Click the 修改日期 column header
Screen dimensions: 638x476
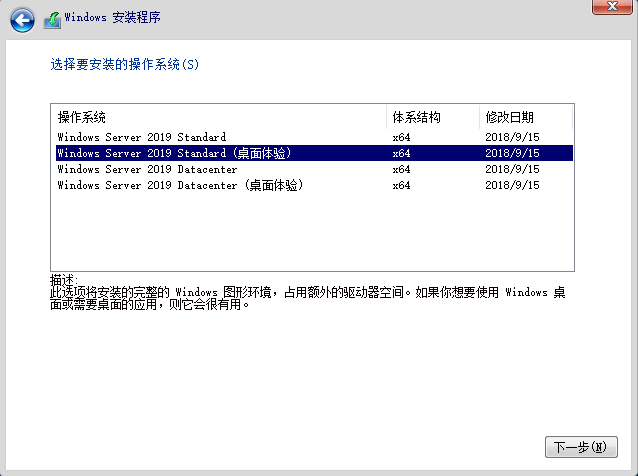click(526, 117)
